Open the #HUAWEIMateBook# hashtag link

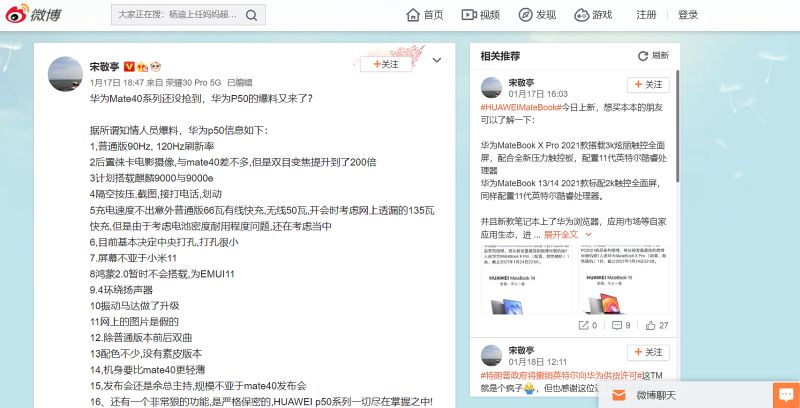[521, 108]
